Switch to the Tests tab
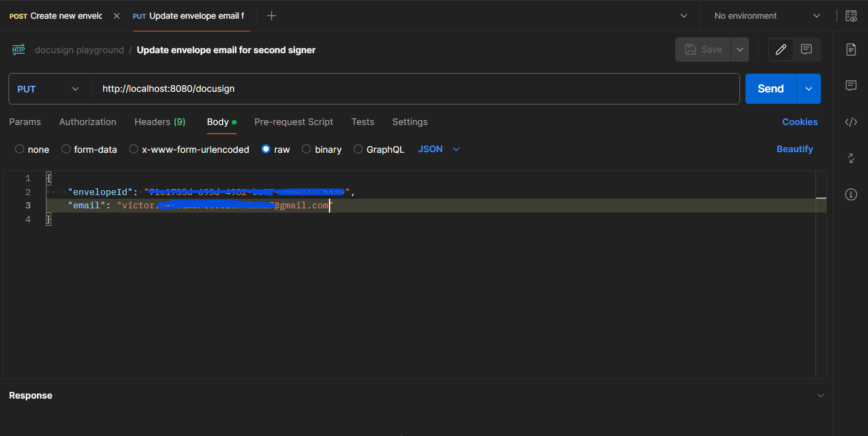868x436 pixels. (363, 122)
